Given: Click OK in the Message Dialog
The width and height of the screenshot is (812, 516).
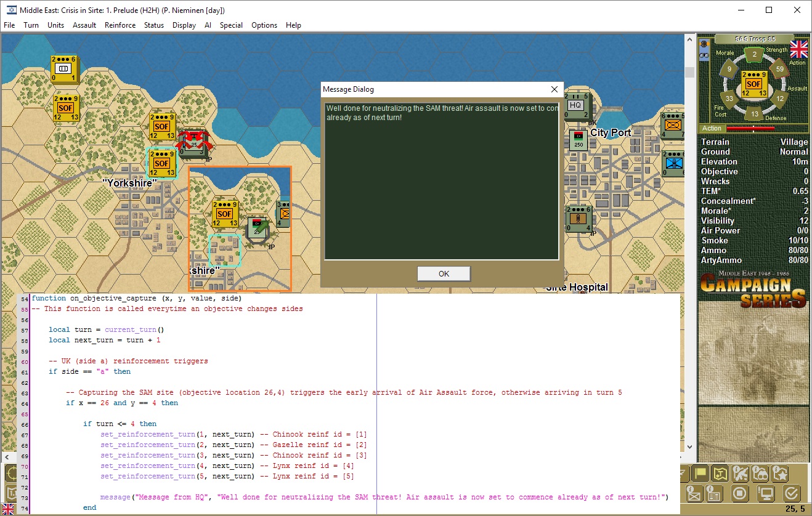Looking at the screenshot, I should [x=444, y=274].
